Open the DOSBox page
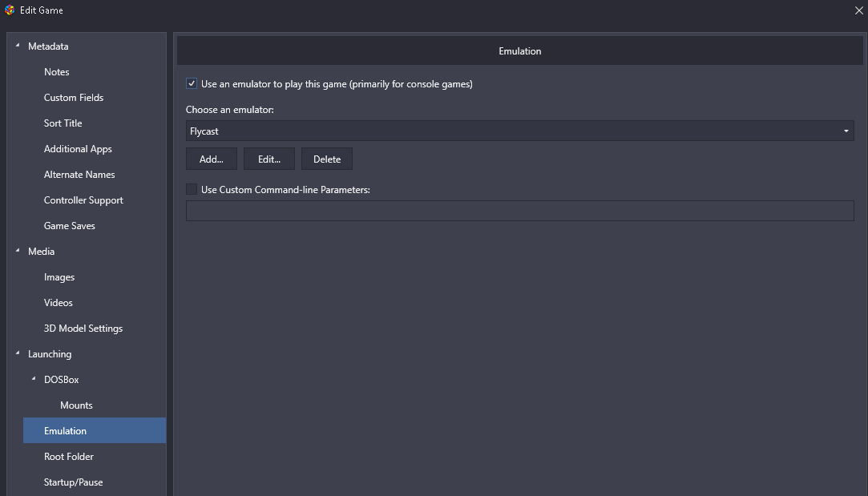This screenshot has height=496, width=868. click(x=62, y=380)
